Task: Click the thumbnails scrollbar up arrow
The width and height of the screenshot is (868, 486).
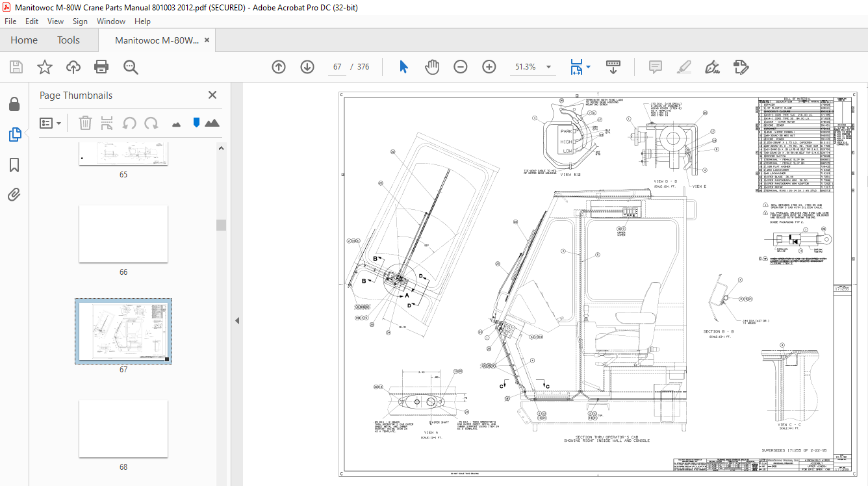Action: click(222, 148)
